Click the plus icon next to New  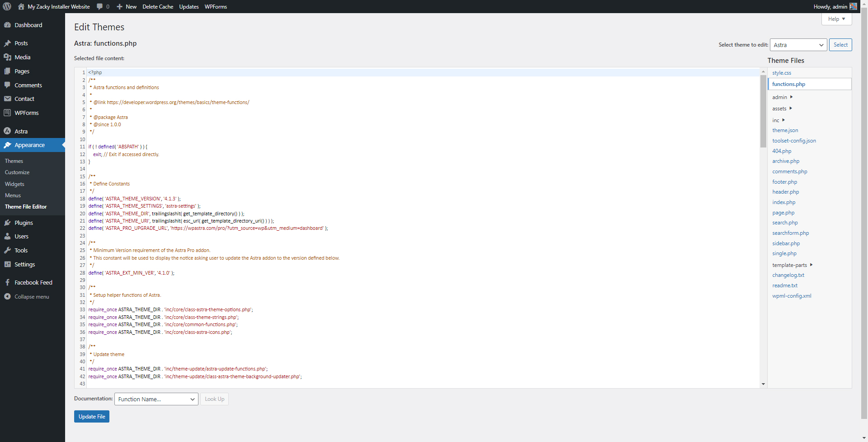[x=119, y=6]
